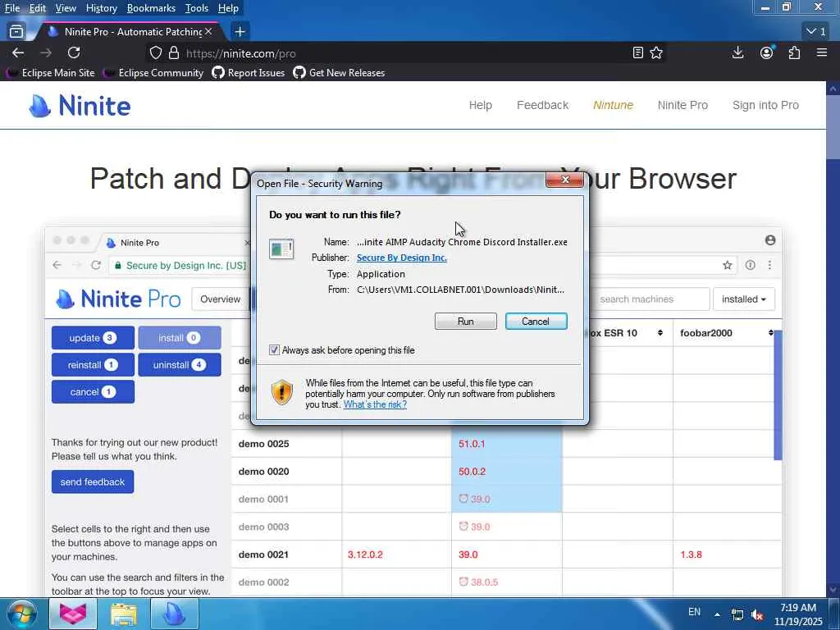Open the File Explorer taskbar icon
Viewport: 840px width, 630px height.
124,614
